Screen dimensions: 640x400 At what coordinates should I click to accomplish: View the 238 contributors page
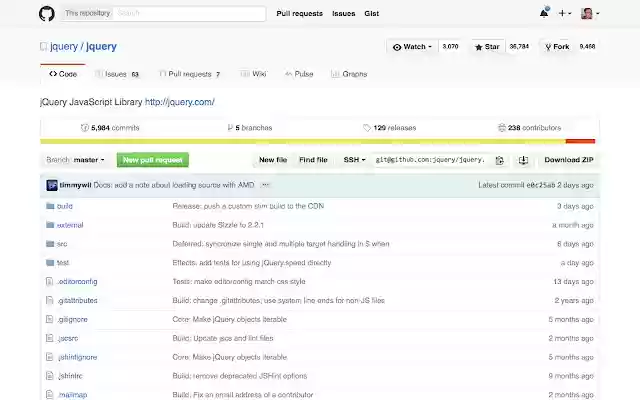tap(529, 128)
